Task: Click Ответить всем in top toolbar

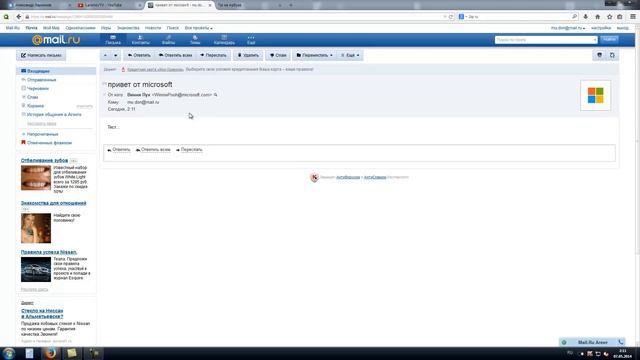Action: 176,55
